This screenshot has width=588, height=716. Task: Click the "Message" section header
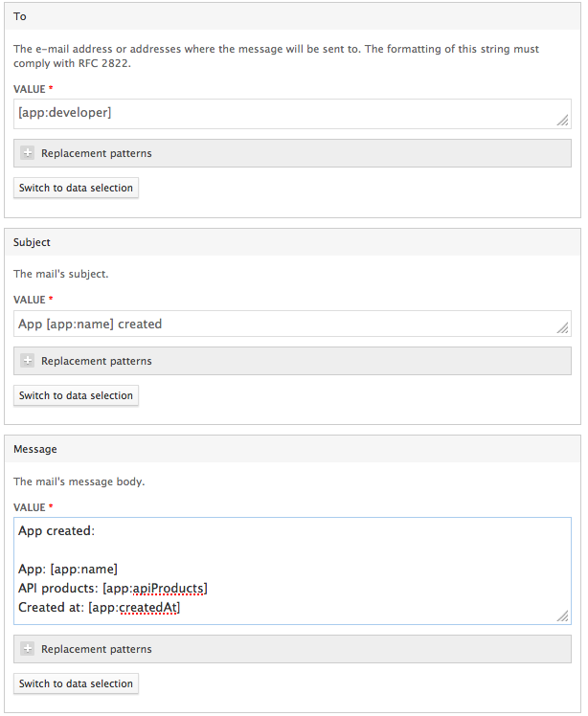coord(35,449)
